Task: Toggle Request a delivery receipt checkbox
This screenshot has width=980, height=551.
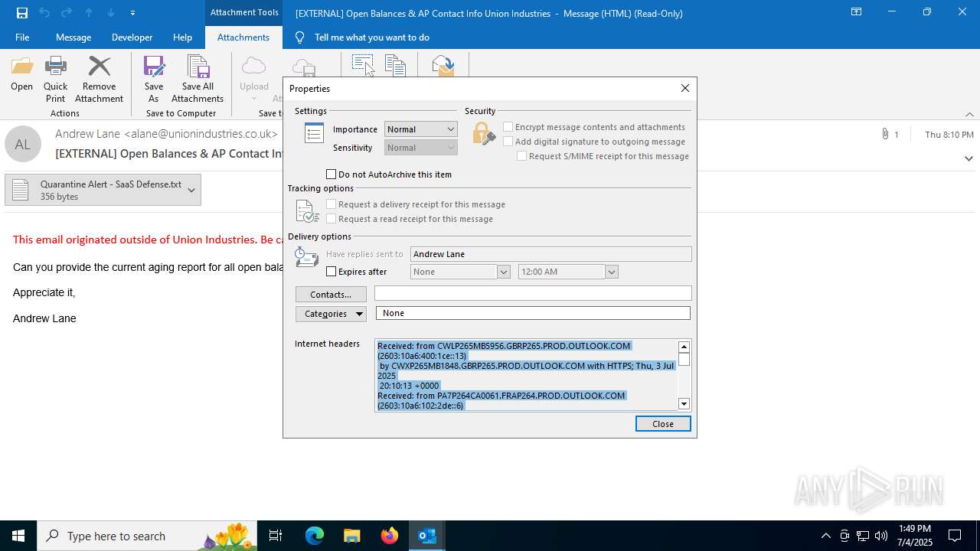Action: pos(332,204)
